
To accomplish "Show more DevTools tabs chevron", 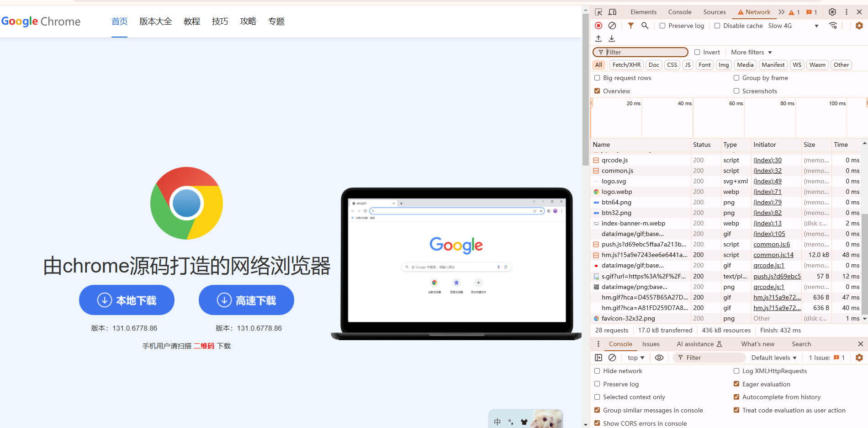I will pyautogui.click(x=782, y=12).
